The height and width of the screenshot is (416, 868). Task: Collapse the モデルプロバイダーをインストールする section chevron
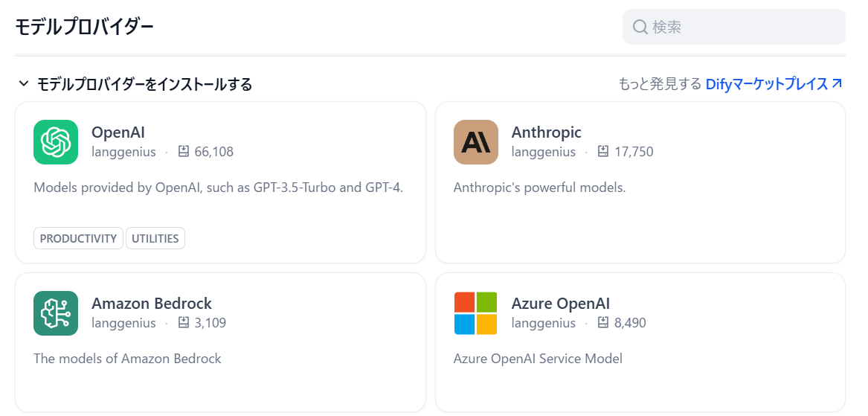point(23,83)
